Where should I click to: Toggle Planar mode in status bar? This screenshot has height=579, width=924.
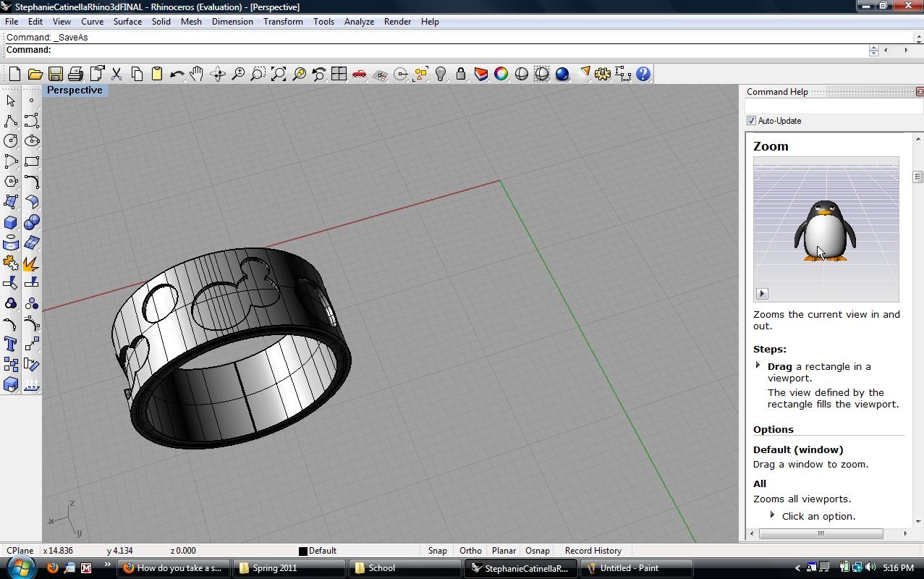504,551
